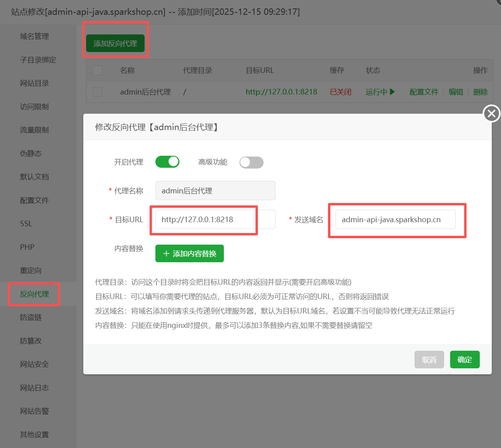Check the select-all checkbox in table header
501x448 pixels.
point(97,70)
